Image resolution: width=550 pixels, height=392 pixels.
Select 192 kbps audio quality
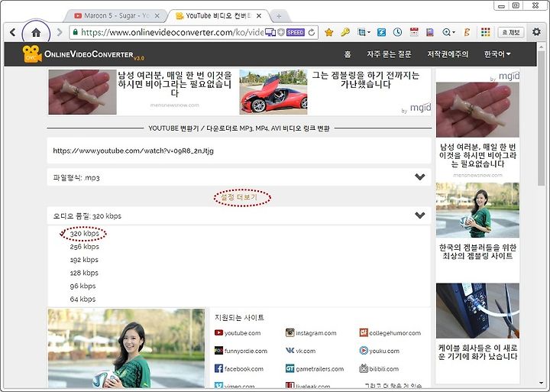coord(84,260)
